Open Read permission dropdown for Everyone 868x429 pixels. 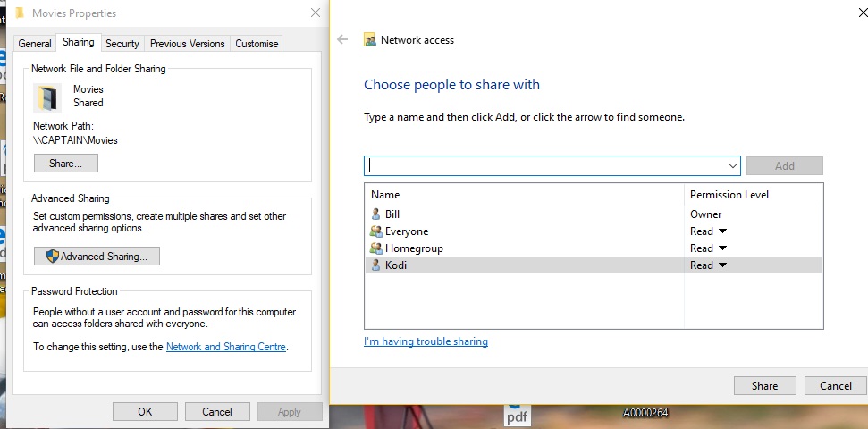pos(722,231)
